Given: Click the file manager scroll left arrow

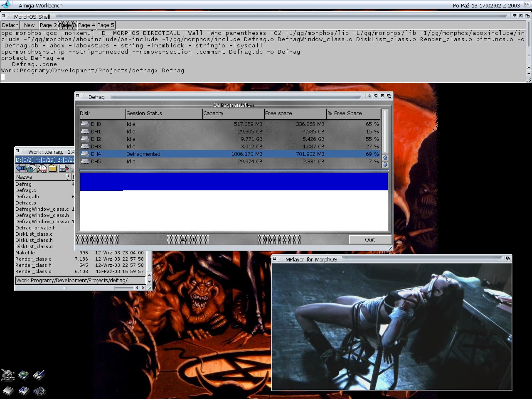Looking at the screenshot, I should pyautogui.click(x=137, y=288).
